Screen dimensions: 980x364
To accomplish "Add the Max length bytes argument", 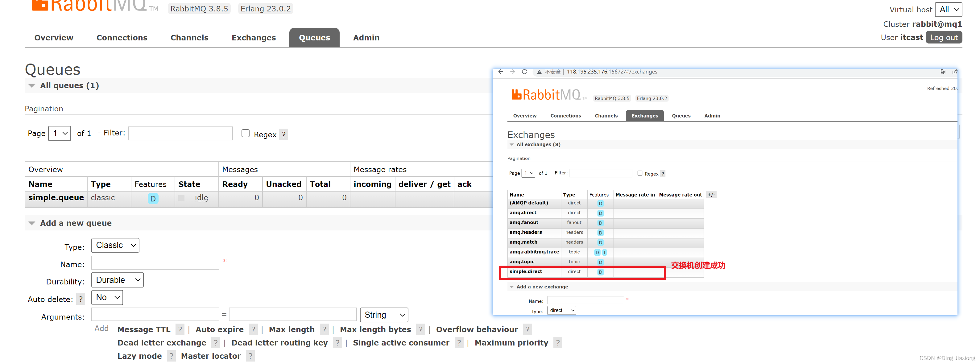I will (x=375, y=329).
